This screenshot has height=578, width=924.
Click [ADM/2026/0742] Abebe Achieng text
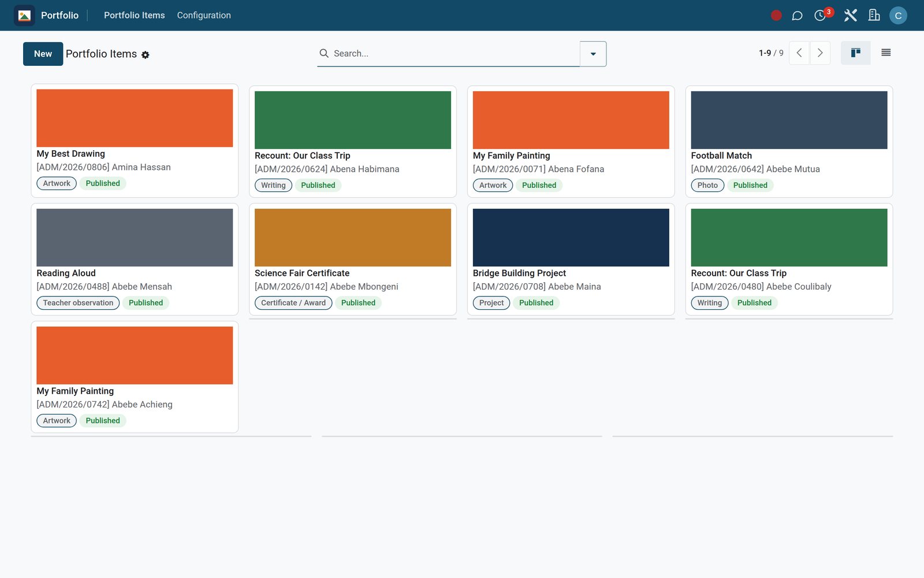pos(105,405)
